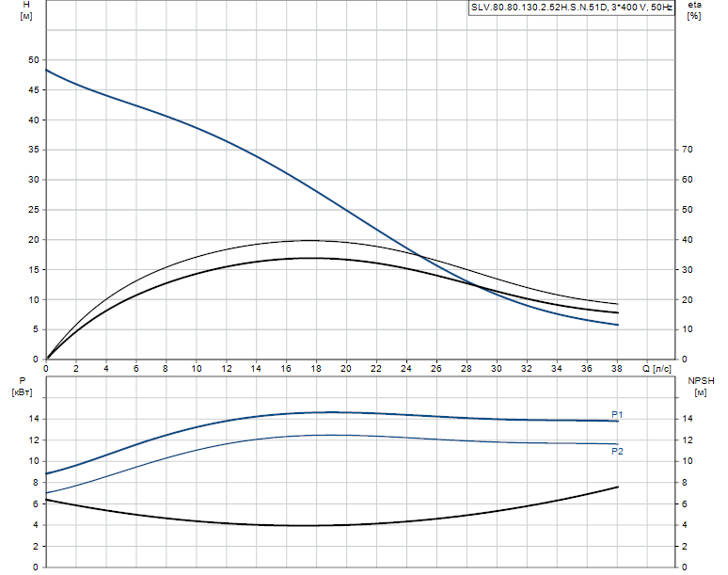Click the 38 tick on Q axis
The width and height of the screenshot is (728, 575).
(617, 368)
